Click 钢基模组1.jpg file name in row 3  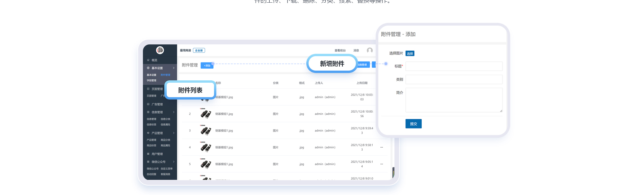pyautogui.click(x=224, y=131)
